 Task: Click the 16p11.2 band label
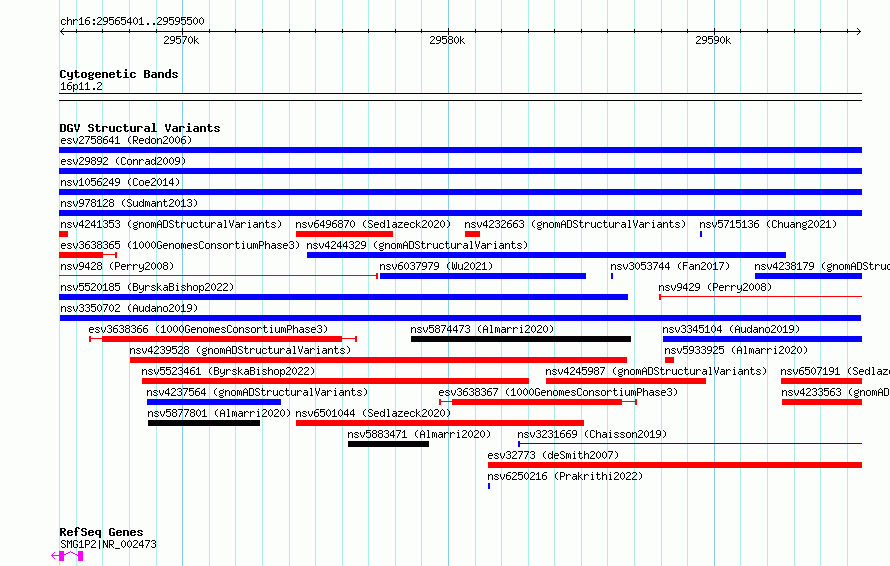81,86
